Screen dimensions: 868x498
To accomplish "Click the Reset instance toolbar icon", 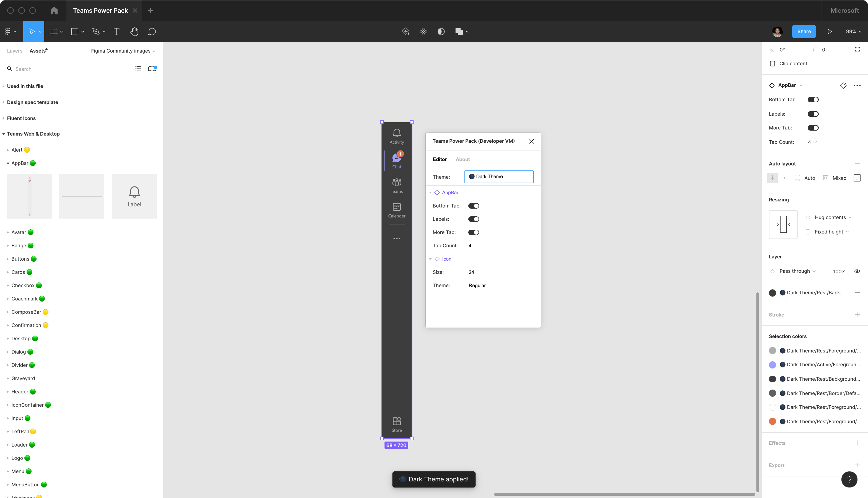I will [x=405, y=32].
